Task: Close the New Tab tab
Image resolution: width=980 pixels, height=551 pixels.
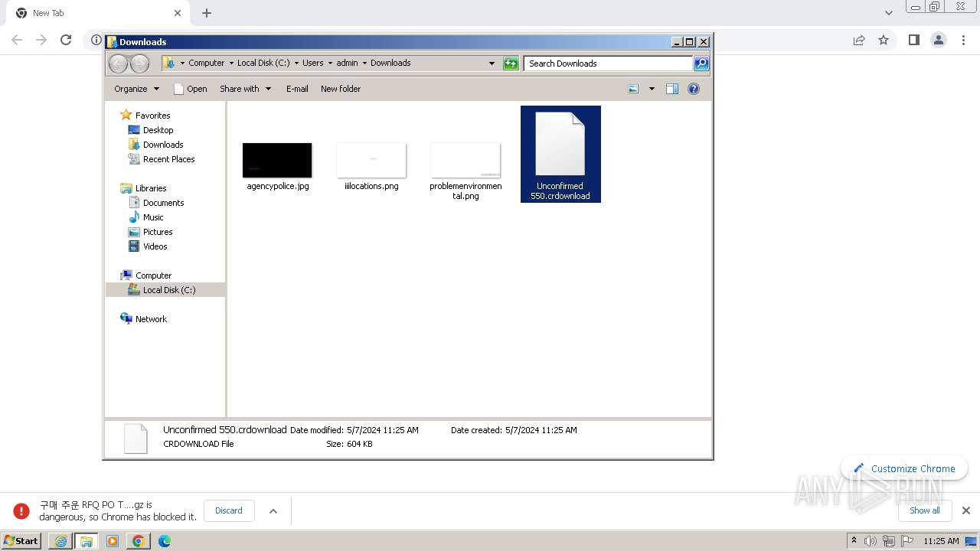Action: tap(178, 13)
